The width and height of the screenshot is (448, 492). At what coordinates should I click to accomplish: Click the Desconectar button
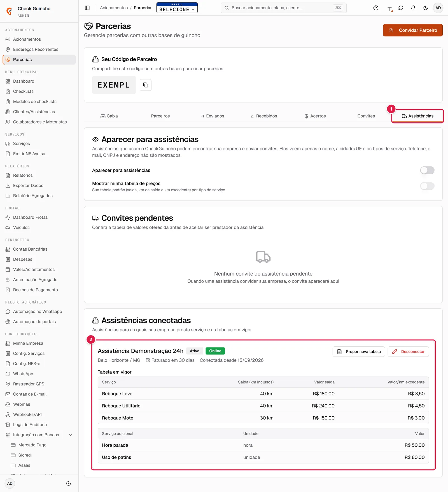408,352
